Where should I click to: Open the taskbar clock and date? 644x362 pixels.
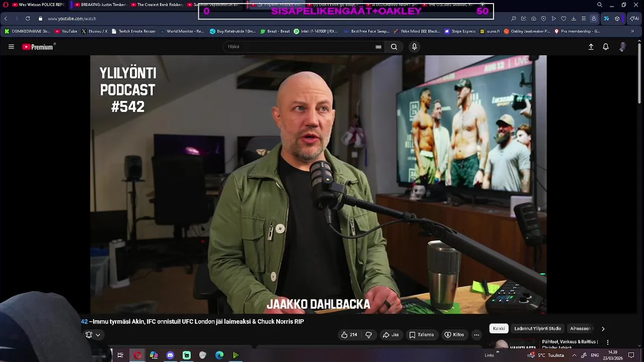(613, 355)
